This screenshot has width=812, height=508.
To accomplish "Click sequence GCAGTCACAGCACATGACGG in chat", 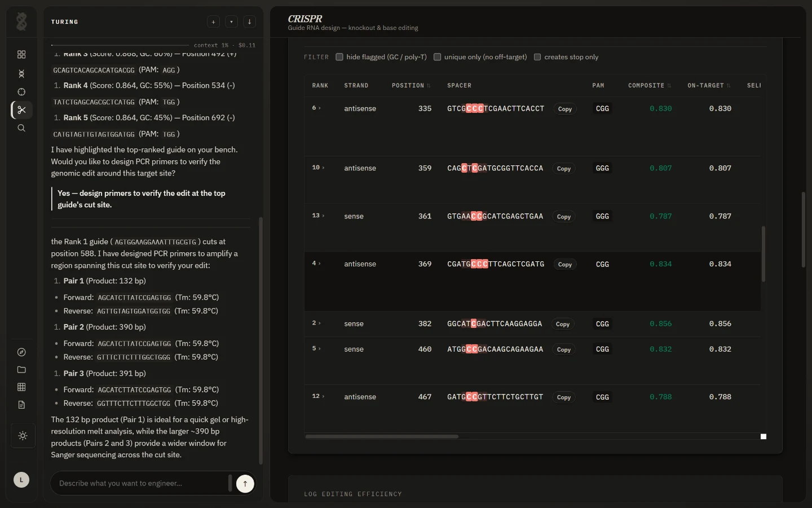I will pyautogui.click(x=94, y=70).
